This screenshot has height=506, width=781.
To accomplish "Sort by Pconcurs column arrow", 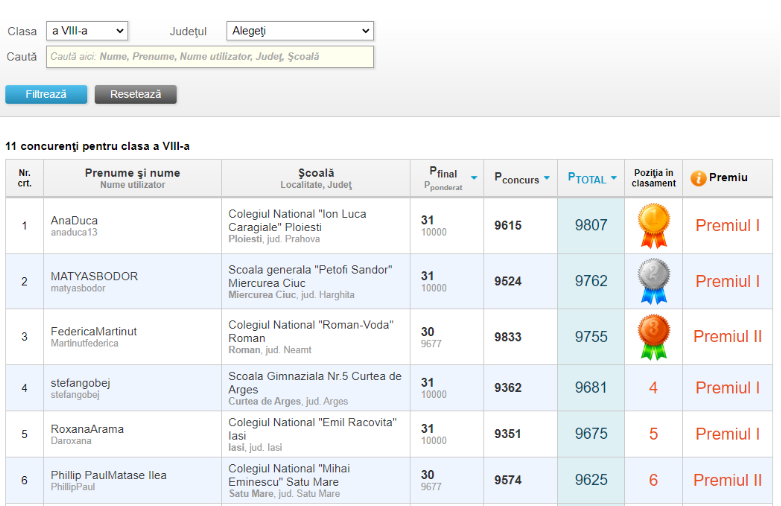I will [547, 179].
